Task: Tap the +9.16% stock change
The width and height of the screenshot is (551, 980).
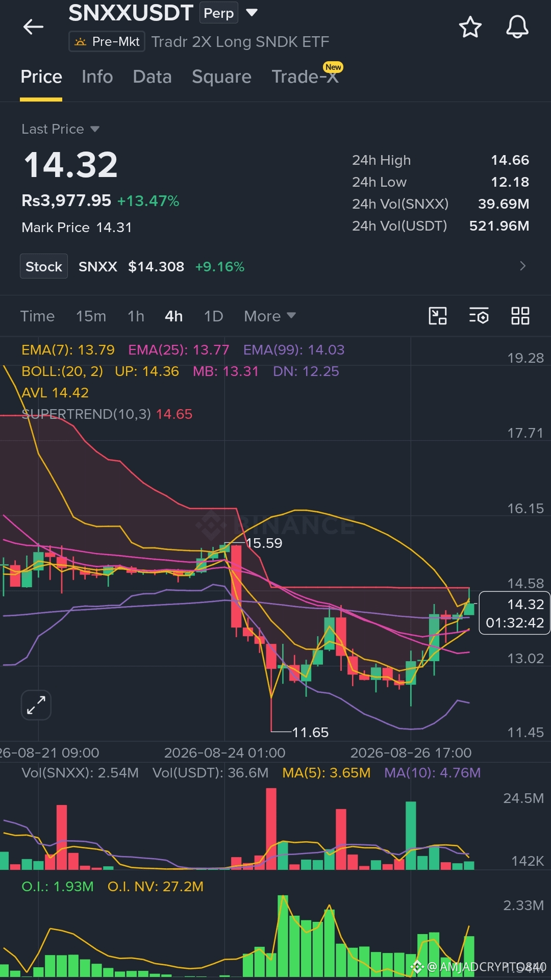Action: click(x=220, y=266)
